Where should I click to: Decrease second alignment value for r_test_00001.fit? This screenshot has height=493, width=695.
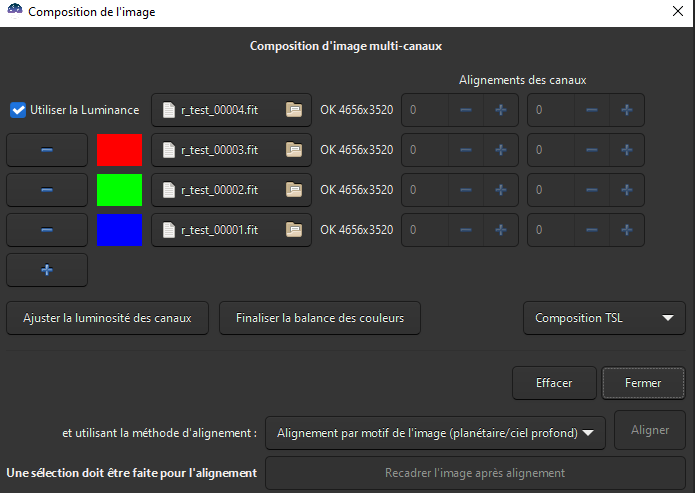[592, 230]
